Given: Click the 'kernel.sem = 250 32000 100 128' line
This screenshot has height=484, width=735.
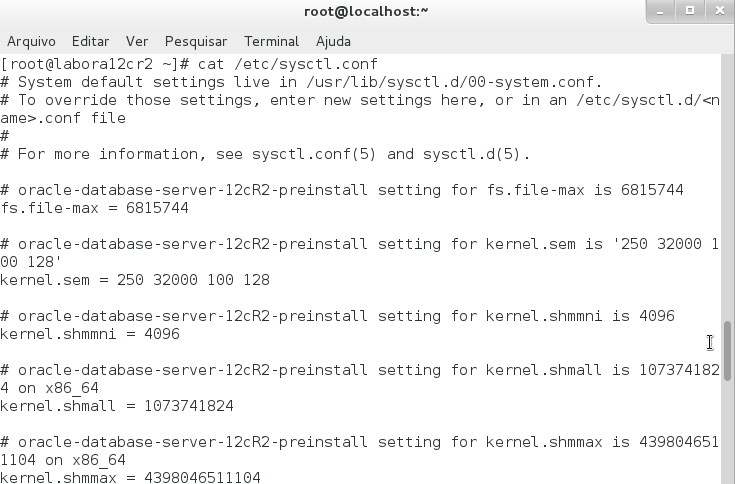Looking at the screenshot, I should [135, 280].
